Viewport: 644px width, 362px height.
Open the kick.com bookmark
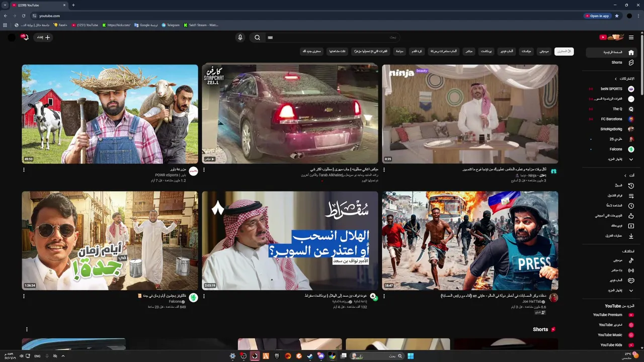(x=116, y=25)
